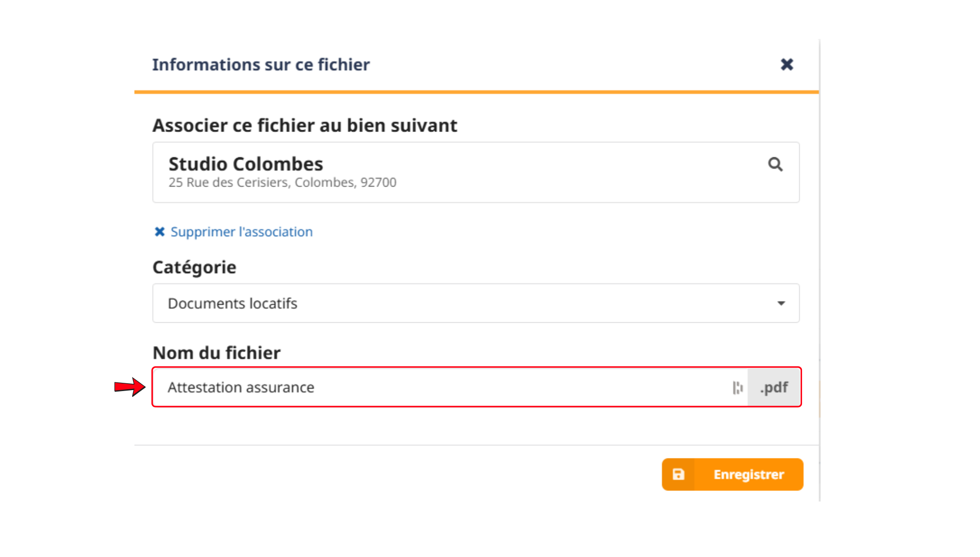Save changes with the Enregistrer button
Viewport: 980px width, 557px height.
tap(732, 474)
